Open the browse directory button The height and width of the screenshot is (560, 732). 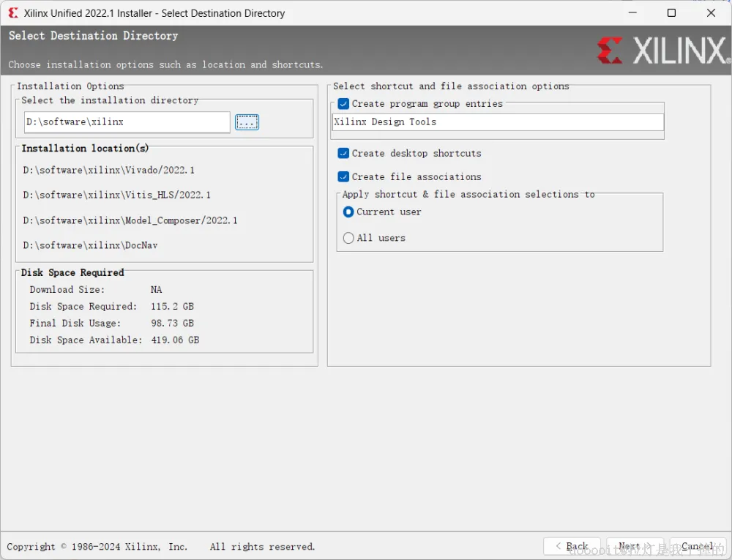click(247, 122)
